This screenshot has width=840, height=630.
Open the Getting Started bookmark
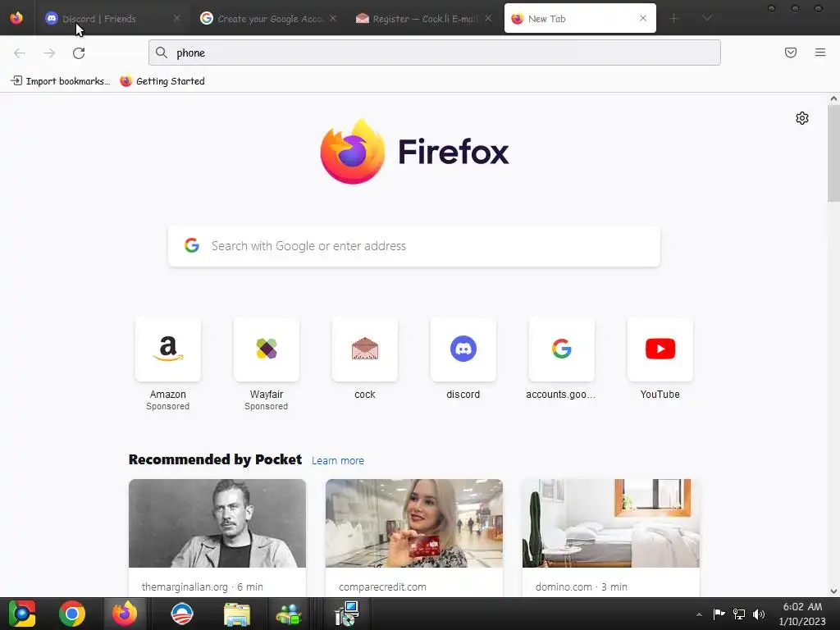[x=162, y=81]
